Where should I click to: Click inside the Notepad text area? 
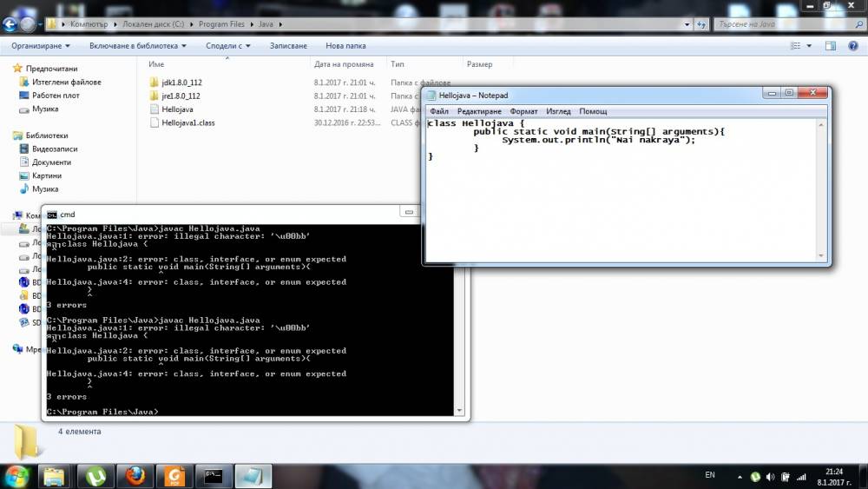tap(621, 189)
